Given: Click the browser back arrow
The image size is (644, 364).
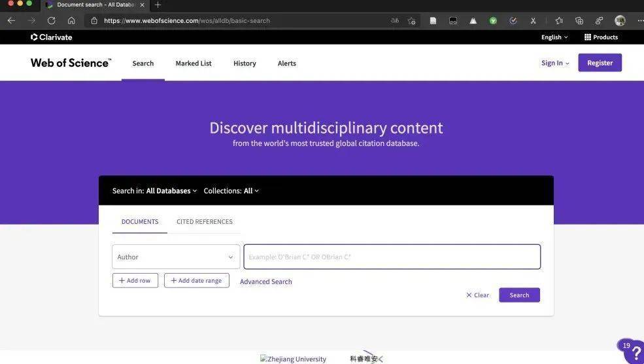Looking at the screenshot, I should (x=11, y=20).
